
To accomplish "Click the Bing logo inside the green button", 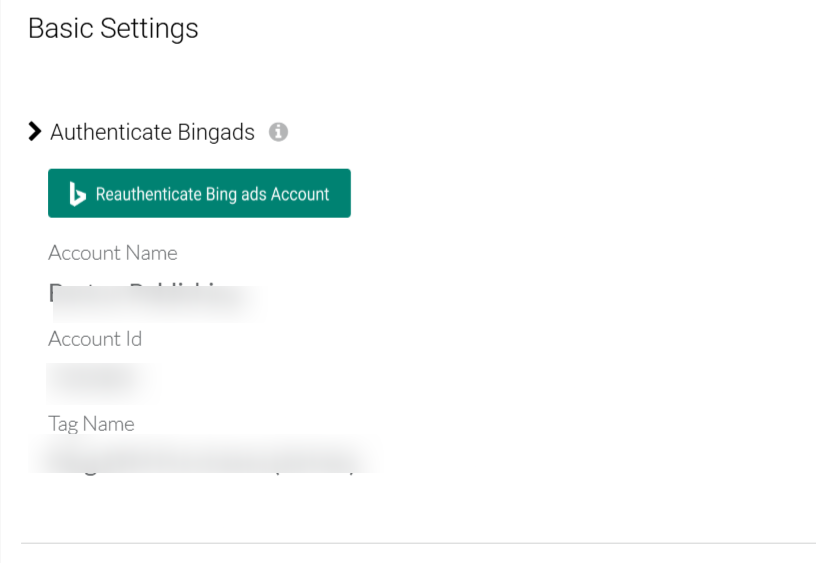I will pyautogui.click(x=77, y=194).
